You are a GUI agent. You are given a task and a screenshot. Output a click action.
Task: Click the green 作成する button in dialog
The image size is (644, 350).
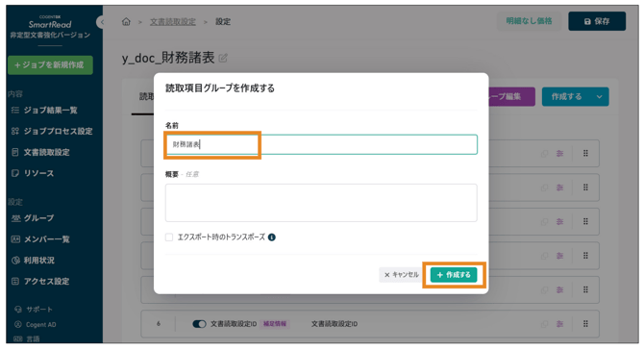pos(454,275)
